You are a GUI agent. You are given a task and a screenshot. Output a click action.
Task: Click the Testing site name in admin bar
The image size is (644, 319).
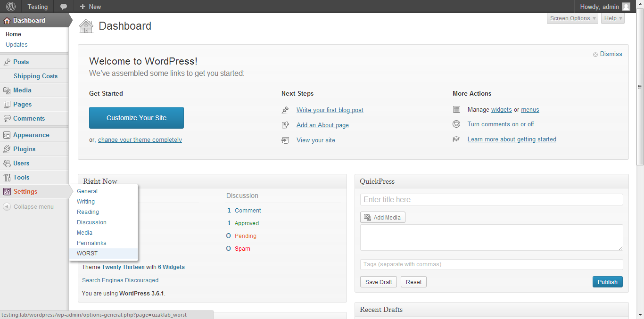click(x=38, y=7)
